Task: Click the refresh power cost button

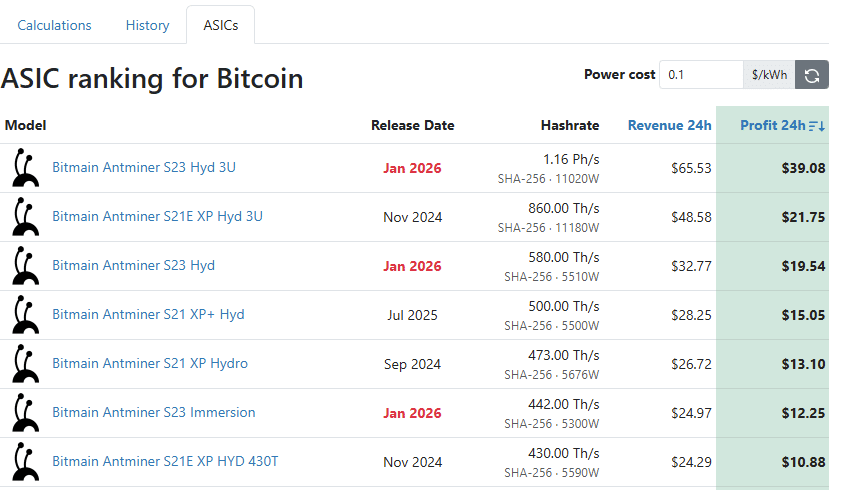Action: [x=812, y=75]
